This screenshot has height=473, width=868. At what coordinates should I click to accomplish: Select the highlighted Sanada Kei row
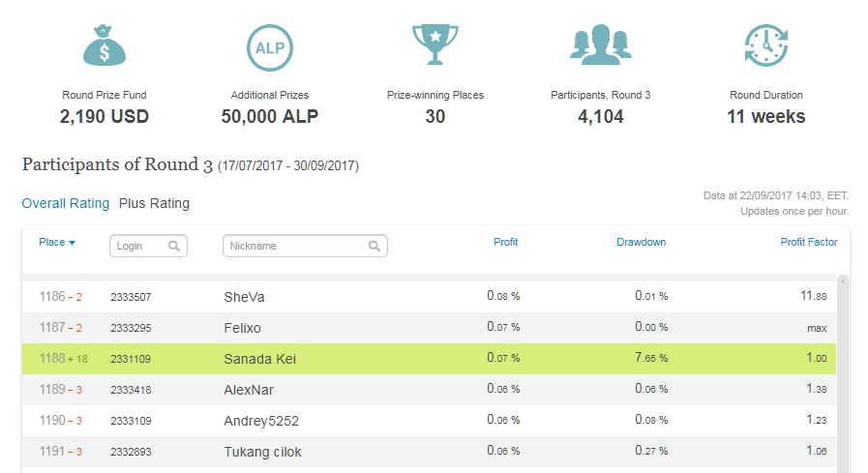pyautogui.click(x=429, y=359)
